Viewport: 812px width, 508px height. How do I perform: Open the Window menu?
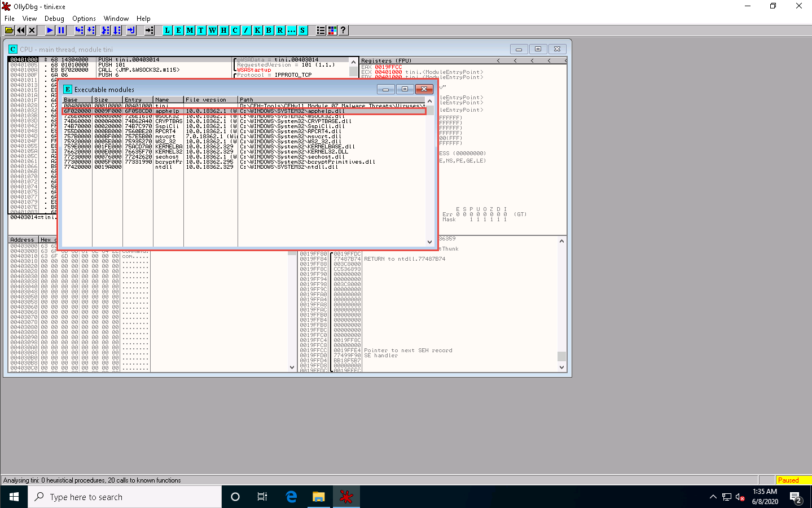point(116,19)
